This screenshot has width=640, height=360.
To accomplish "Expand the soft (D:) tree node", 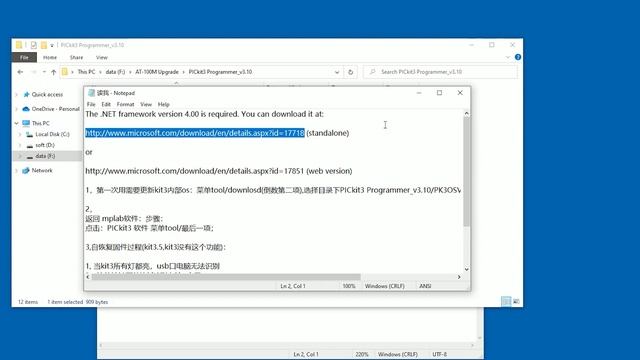I will (x=20, y=145).
